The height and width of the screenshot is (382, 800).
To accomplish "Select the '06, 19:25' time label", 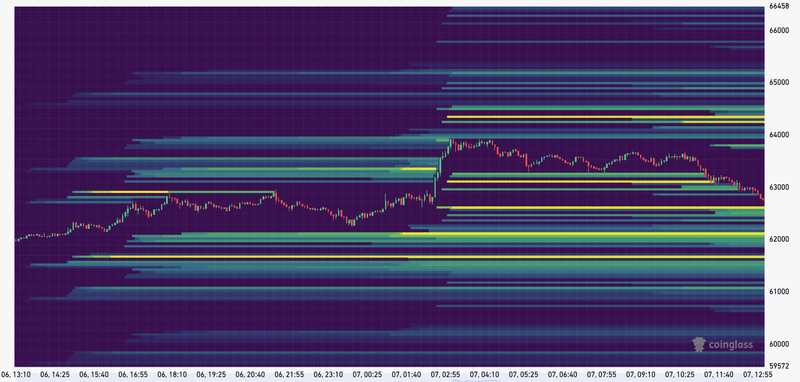I will 211,375.
